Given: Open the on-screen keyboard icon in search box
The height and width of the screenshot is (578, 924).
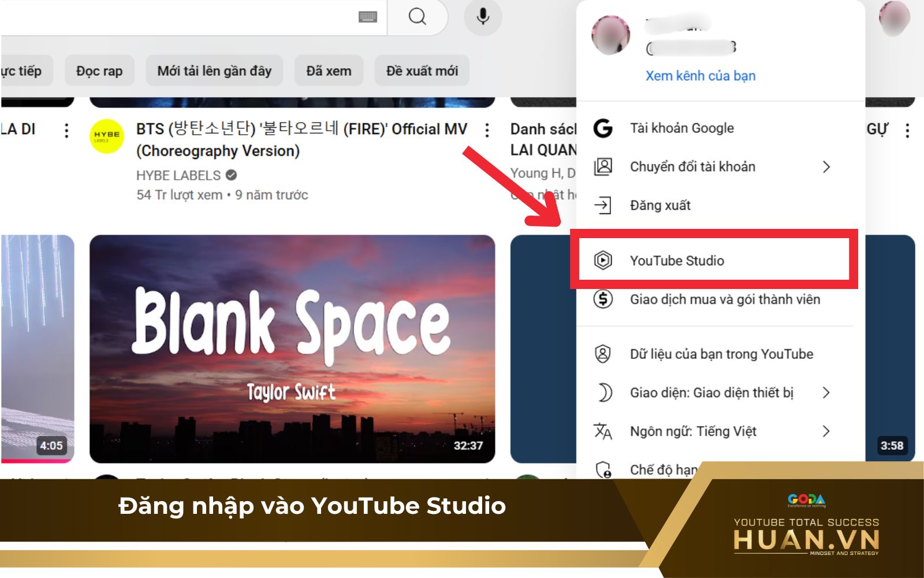Looking at the screenshot, I should tap(368, 17).
